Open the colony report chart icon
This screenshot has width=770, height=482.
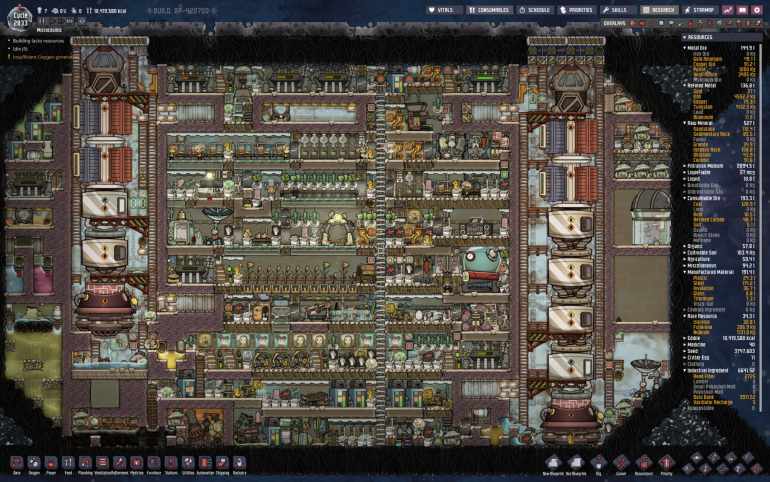pos(728,10)
